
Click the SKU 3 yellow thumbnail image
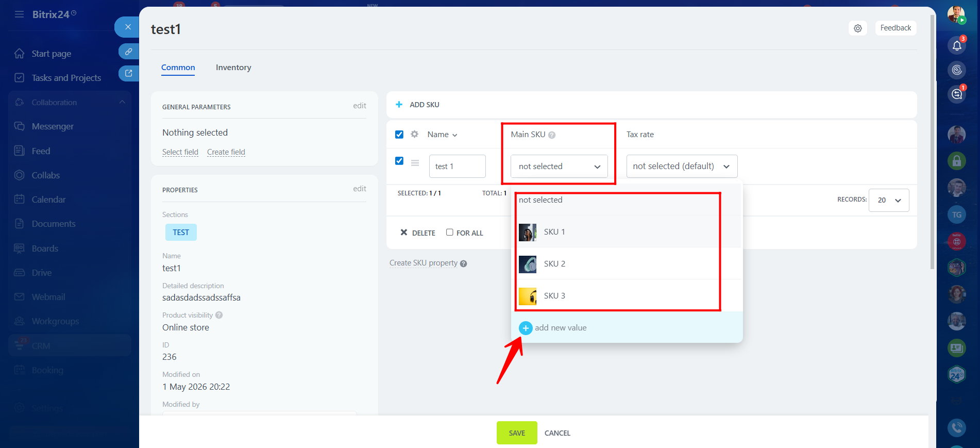pyautogui.click(x=528, y=296)
